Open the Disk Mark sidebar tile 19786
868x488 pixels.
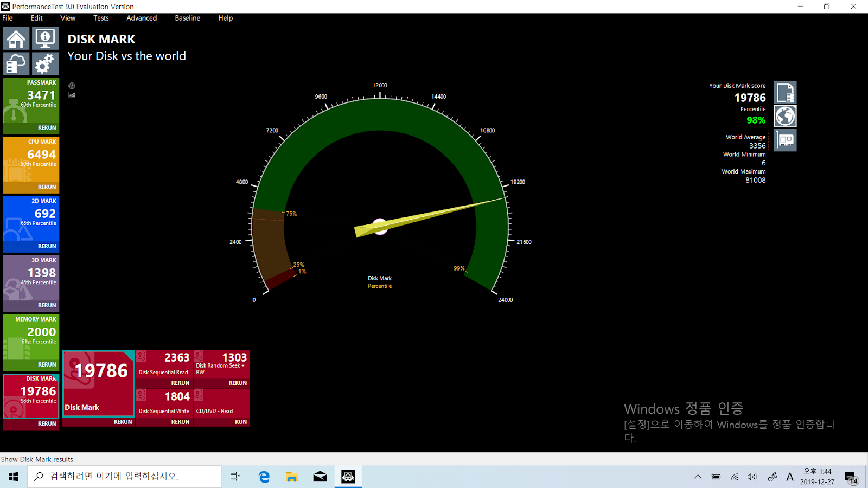pos(31,396)
